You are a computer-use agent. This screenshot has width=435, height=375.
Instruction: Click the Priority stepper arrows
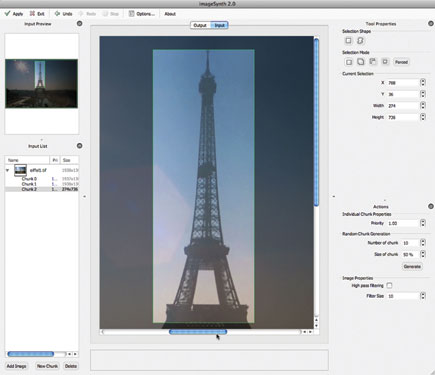(423, 223)
